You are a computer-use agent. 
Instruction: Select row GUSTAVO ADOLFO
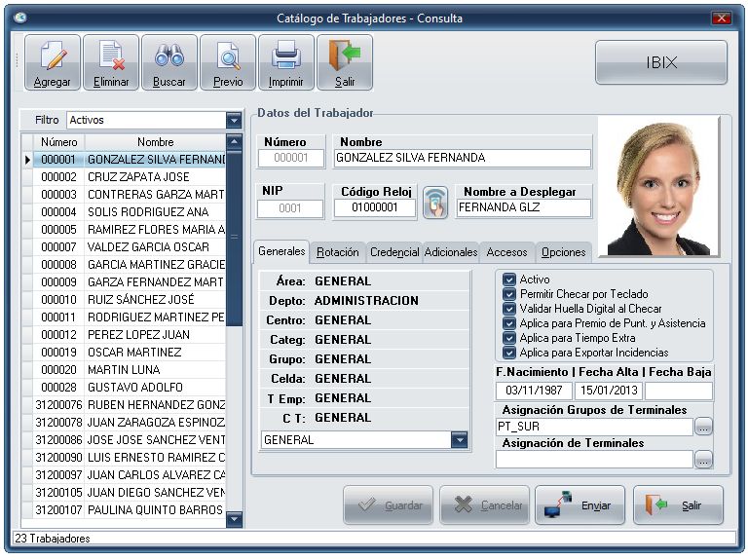coord(129,388)
